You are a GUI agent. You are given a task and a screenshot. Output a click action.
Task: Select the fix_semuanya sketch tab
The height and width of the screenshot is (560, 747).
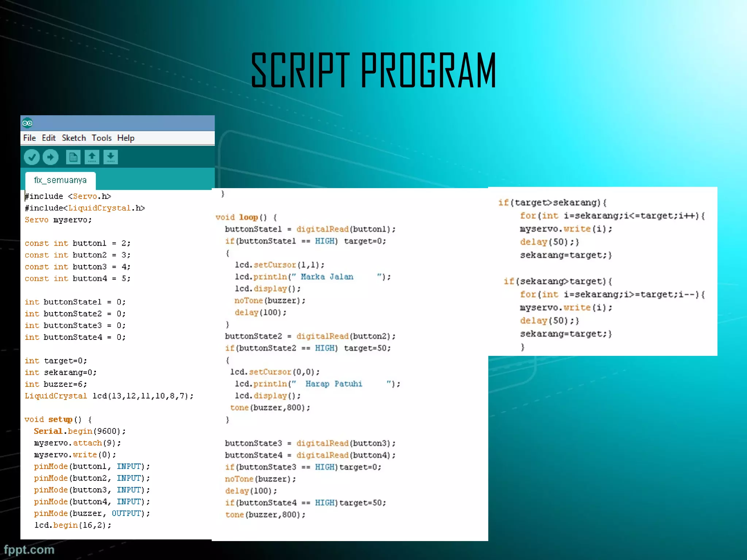pyautogui.click(x=60, y=180)
